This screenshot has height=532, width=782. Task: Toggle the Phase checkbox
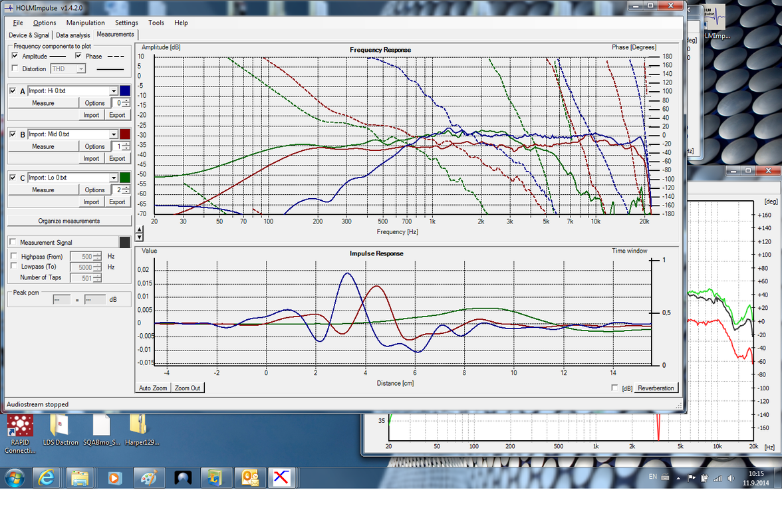coord(78,56)
